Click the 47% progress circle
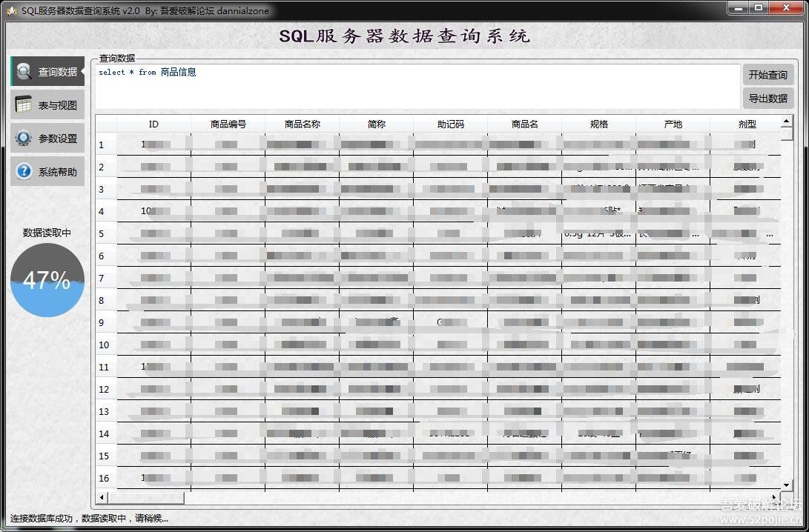Screen dimensions: 809x532 pos(47,280)
